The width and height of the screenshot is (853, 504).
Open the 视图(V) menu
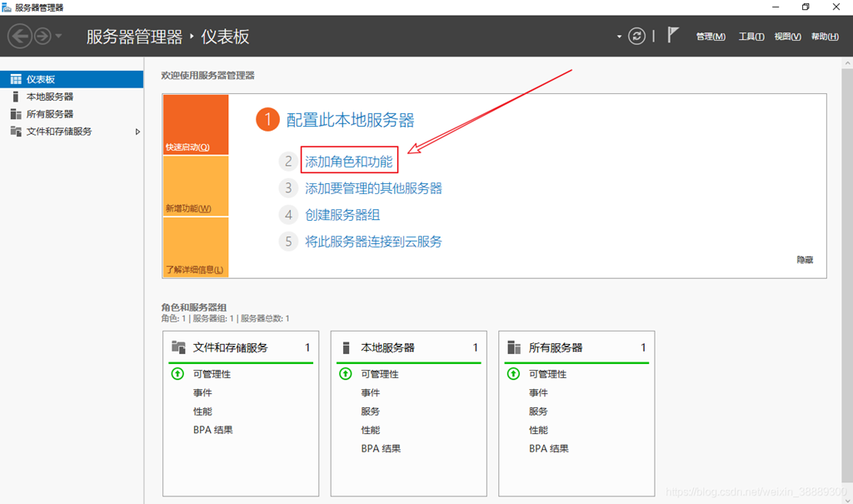tap(787, 37)
